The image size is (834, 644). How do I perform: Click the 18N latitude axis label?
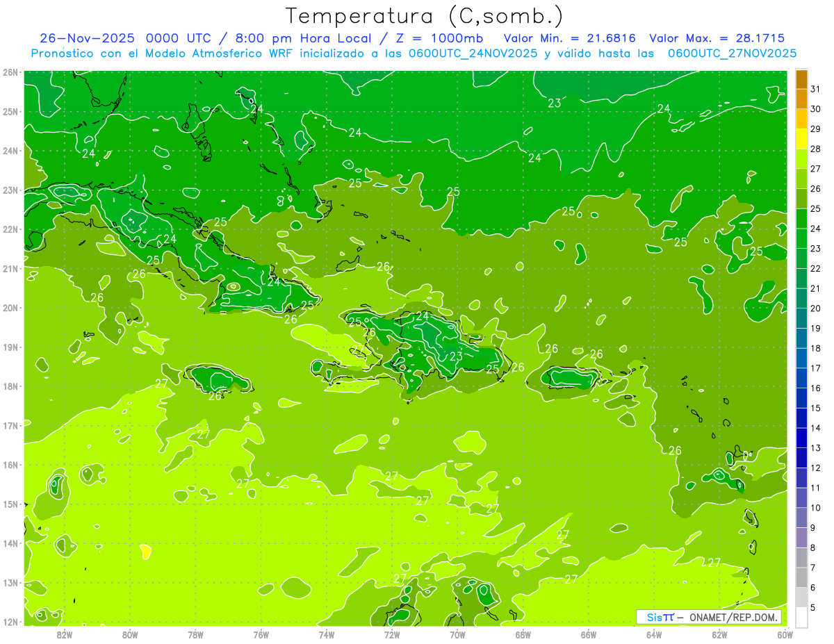[10, 386]
